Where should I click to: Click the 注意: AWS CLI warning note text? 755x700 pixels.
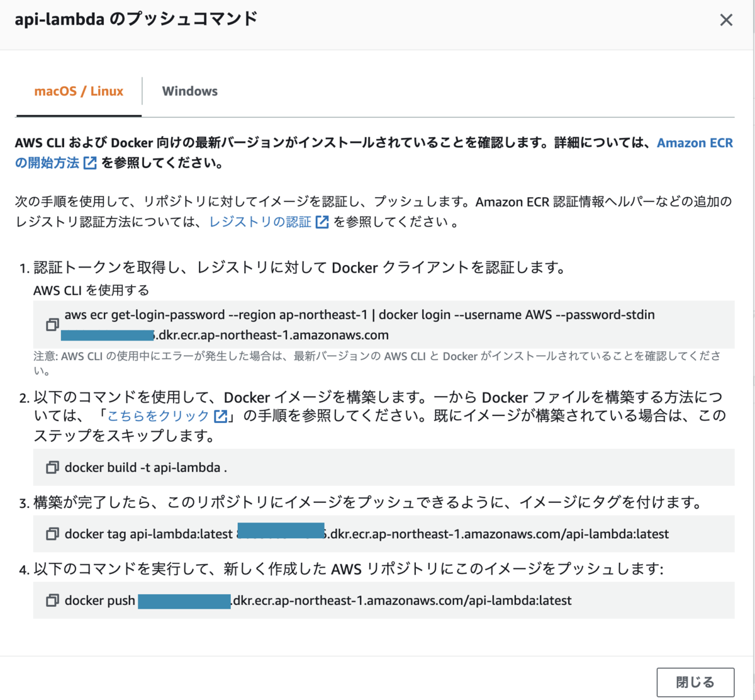tap(377, 363)
